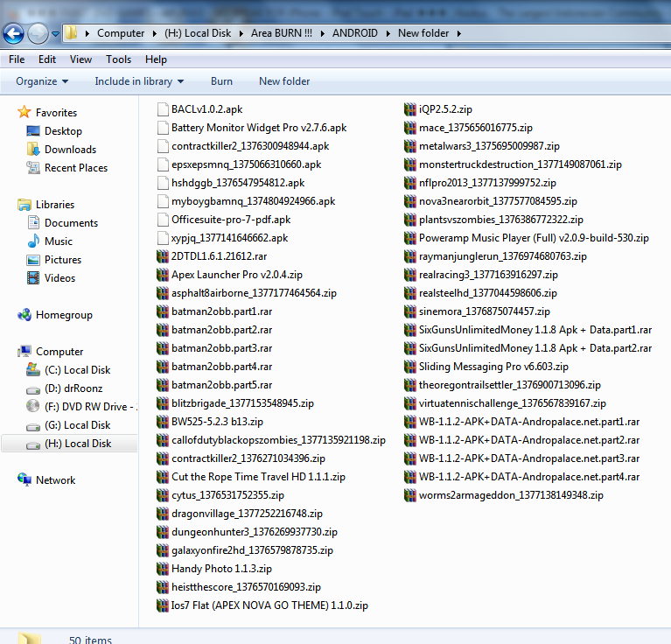Select the BACLv1.0.2.apk file icon
Image resolution: width=671 pixels, height=644 pixels.
pyautogui.click(x=163, y=109)
